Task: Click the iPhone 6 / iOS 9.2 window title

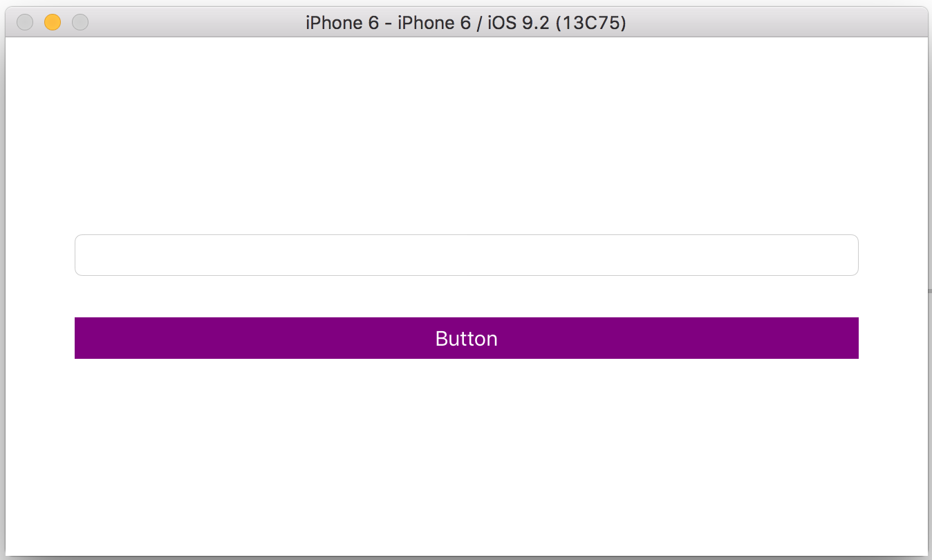Action: [465, 23]
